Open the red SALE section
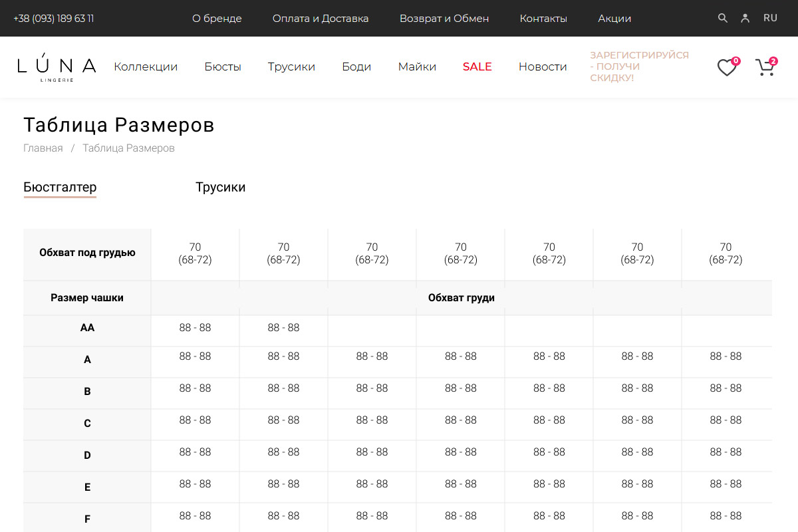The image size is (798, 532). tap(477, 66)
